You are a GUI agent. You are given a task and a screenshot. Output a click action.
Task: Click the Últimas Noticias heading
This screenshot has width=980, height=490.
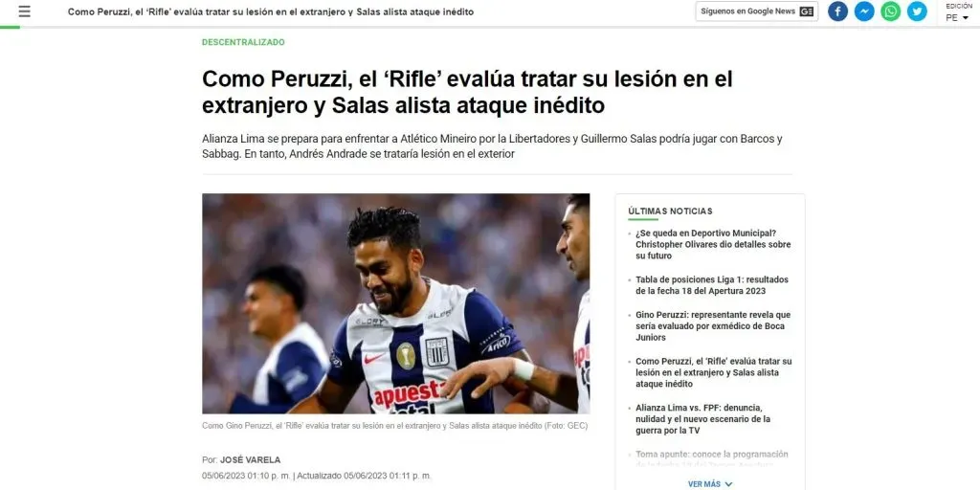point(670,212)
